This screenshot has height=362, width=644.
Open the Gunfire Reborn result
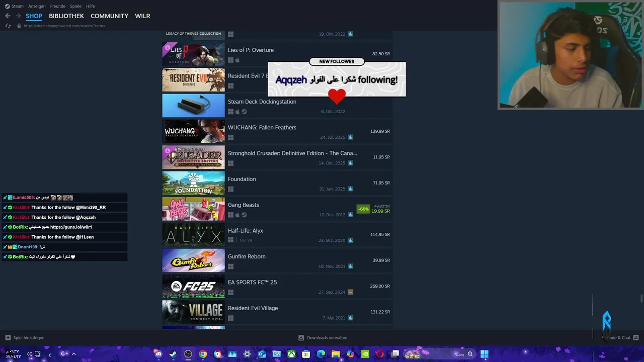[277, 260]
